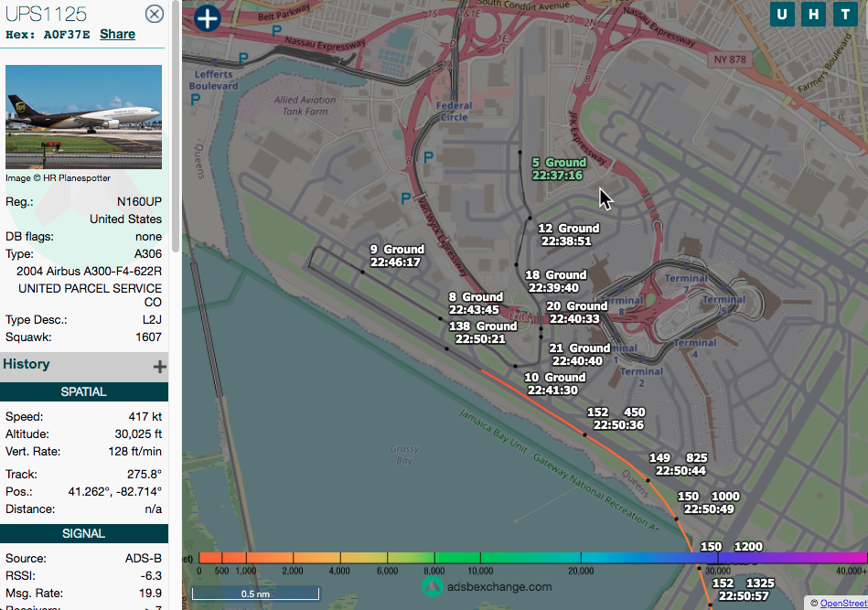Close the UPS1125 aircraft info panel
Image resolution: width=868 pixels, height=610 pixels.
155,14
